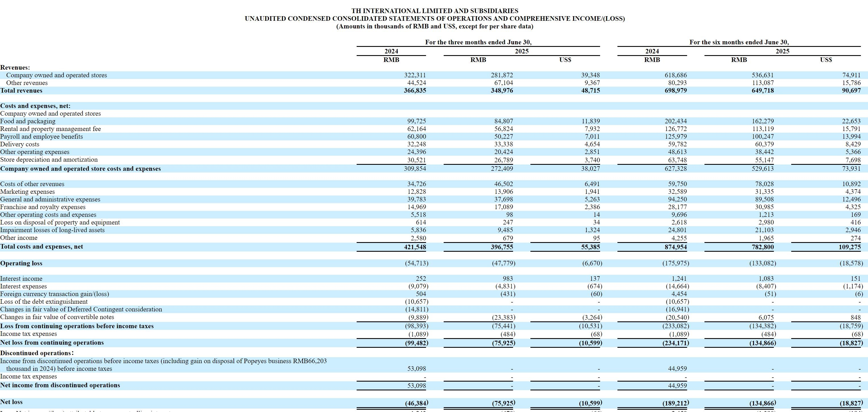Select the 'Franchise and royalty expenses' row
Image resolution: width=868 pixels, height=412 pixels.
(x=43, y=207)
